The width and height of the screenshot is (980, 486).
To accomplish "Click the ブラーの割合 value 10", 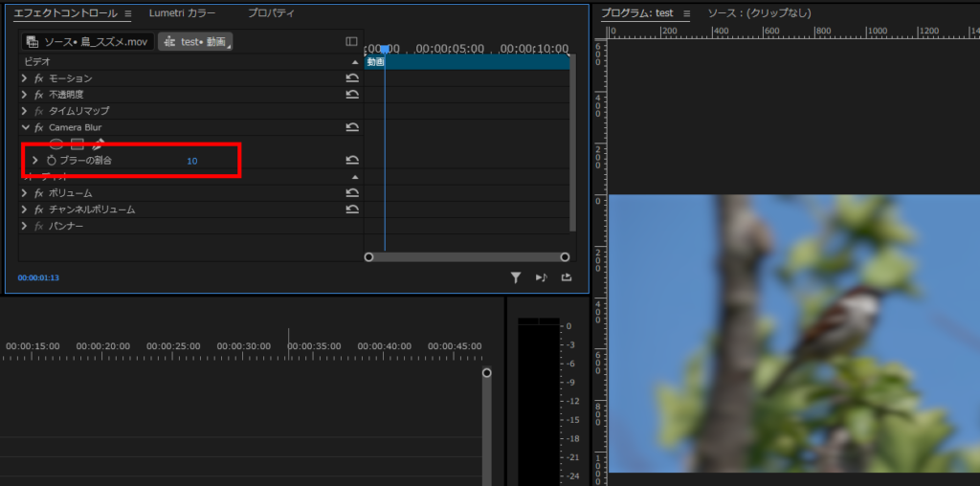I will [x=192, y=161].
